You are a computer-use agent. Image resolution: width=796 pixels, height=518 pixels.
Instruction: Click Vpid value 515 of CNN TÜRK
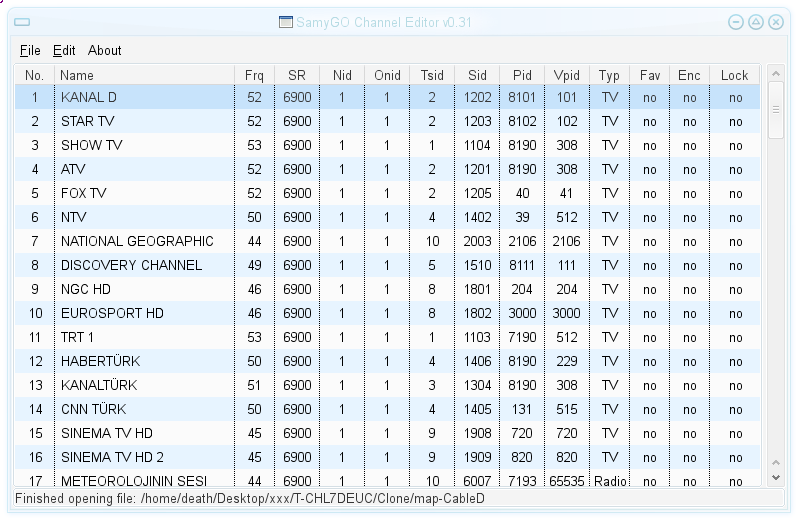567,409
